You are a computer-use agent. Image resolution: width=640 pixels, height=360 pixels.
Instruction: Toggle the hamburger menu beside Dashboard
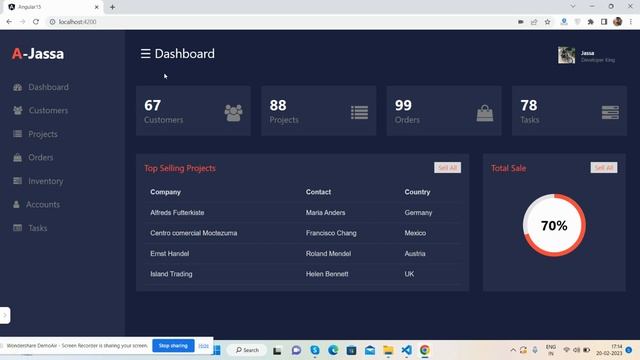point(145,53)
